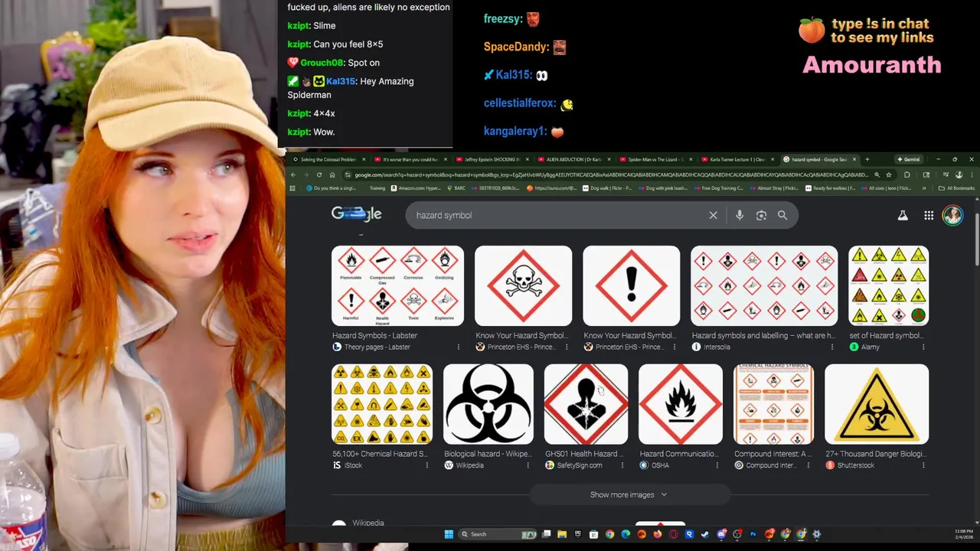The image size is (980, 551).
Task: Open the Windows Start menu
Action: pyautogui.click(x=449, y=534)
